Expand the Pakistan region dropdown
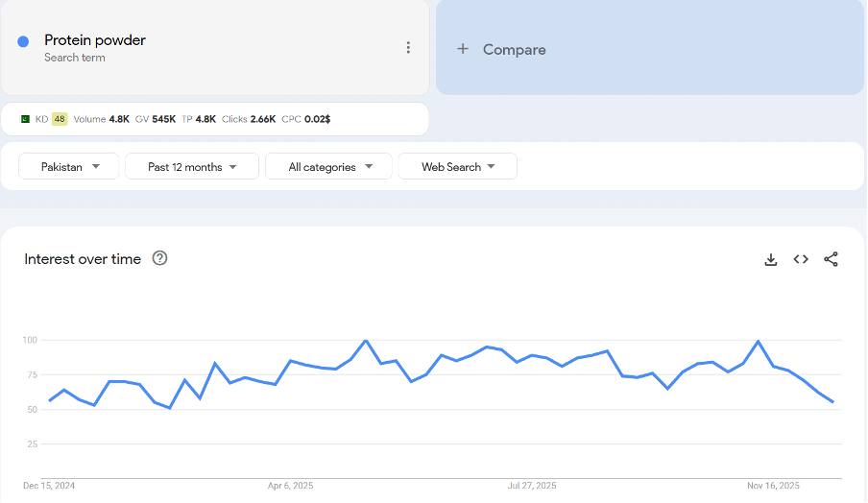868x503 pixels. [x=69, y=167]
